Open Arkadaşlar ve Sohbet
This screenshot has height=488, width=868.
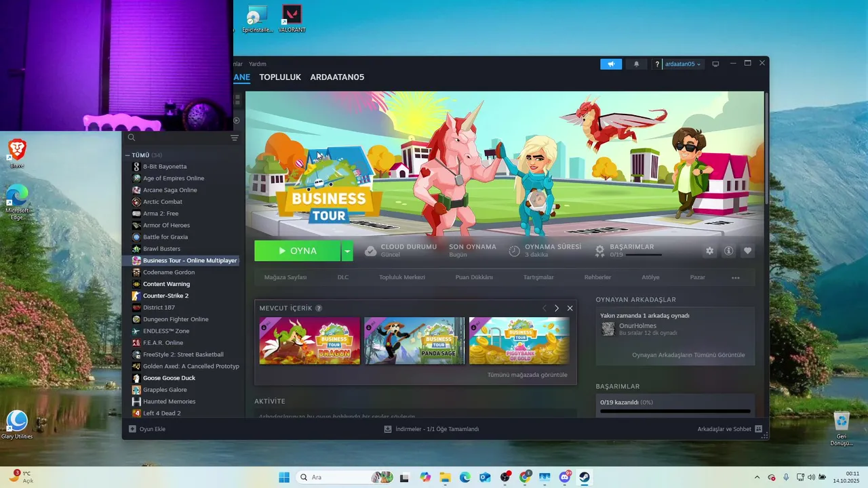[730, 429]
